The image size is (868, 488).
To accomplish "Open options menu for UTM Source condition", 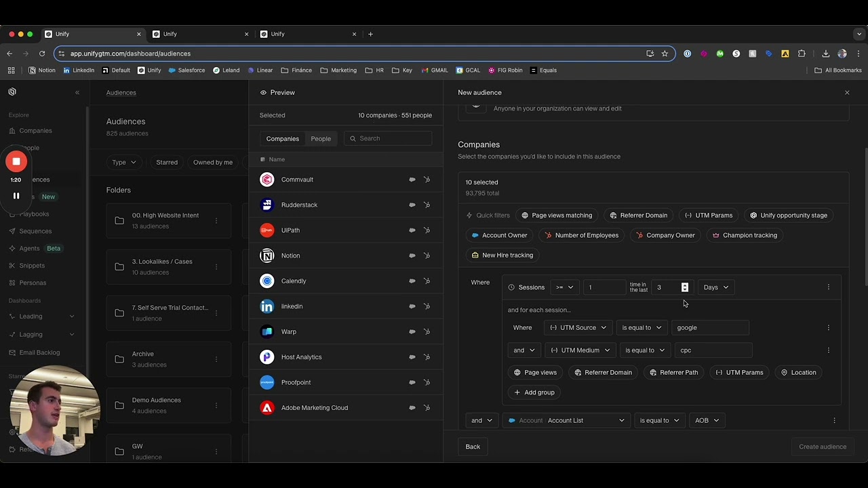I will point(828,327).
